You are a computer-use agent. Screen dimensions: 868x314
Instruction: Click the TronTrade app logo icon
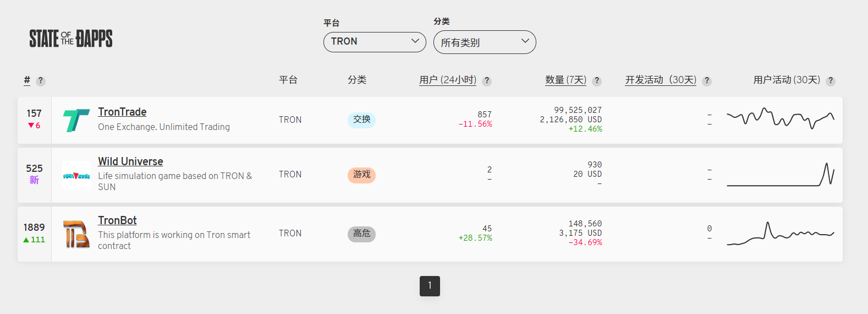(76, 120)
